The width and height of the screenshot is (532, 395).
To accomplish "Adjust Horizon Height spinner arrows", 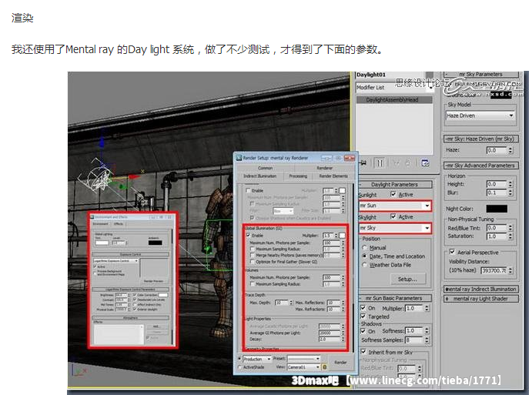I will coord(510,184).
